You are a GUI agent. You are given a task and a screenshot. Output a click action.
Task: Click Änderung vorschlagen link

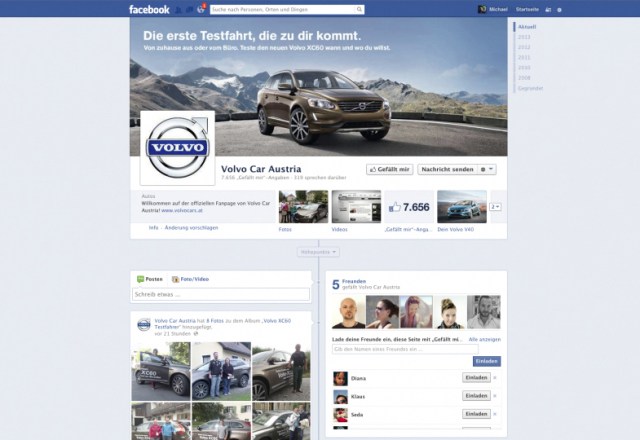(x=191, y=228)
